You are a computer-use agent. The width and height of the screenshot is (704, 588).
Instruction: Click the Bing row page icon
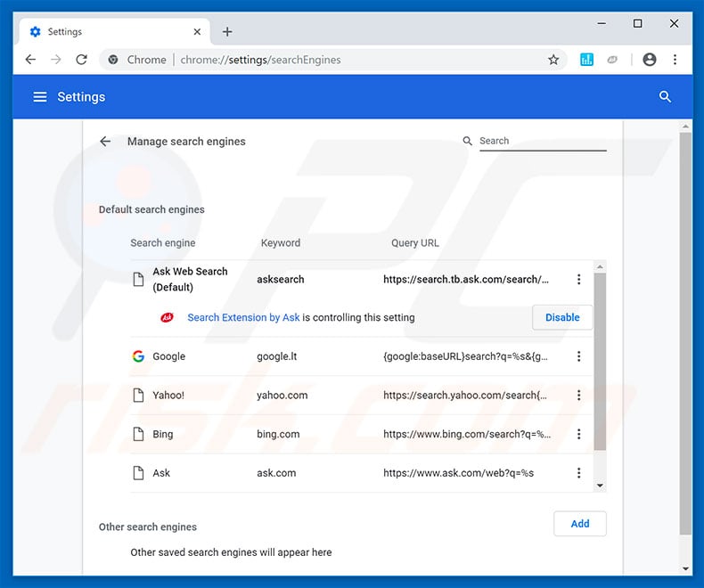[x=138, y=434]
